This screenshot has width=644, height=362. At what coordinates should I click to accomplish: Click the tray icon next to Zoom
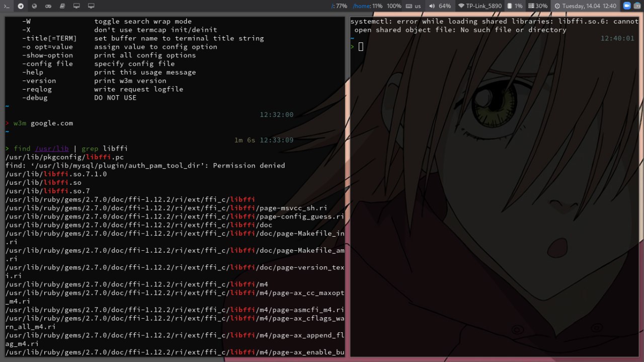point(637,6)
